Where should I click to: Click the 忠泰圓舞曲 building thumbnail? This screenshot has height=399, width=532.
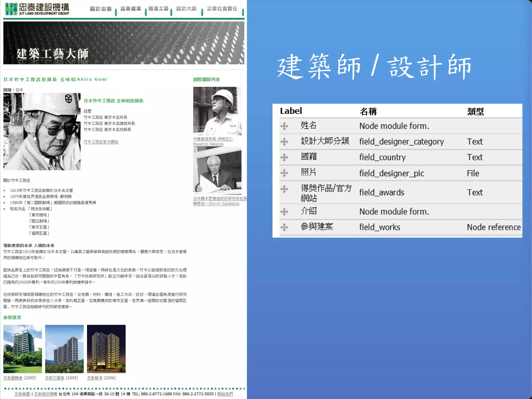coord(23,349)
